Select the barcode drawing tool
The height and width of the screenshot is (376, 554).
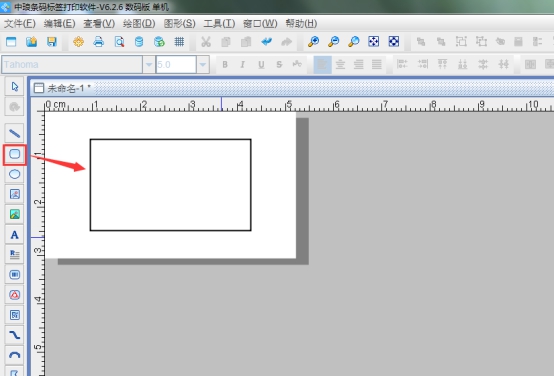(14, 275)
